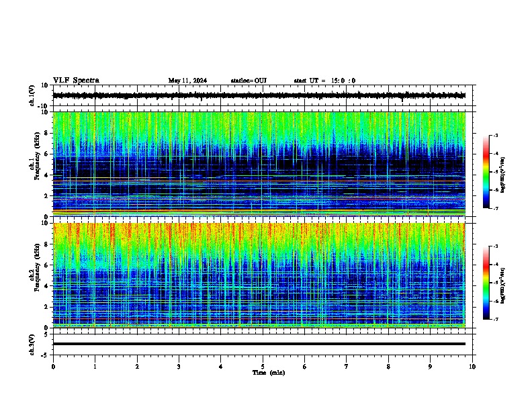Click inside the ch.1 spectrogram panel
This screenshot has height=411, width=532.
(x=259, y=164)
